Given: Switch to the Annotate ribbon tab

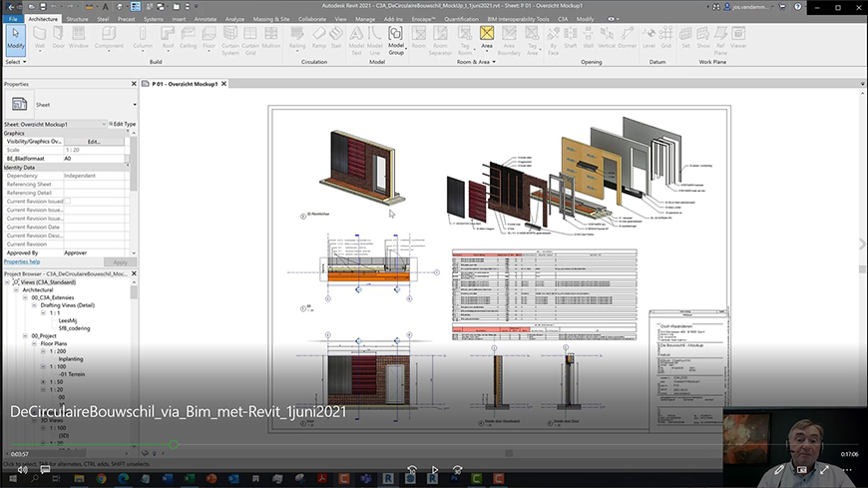Looking at the screenshot, I should (206, 19).
